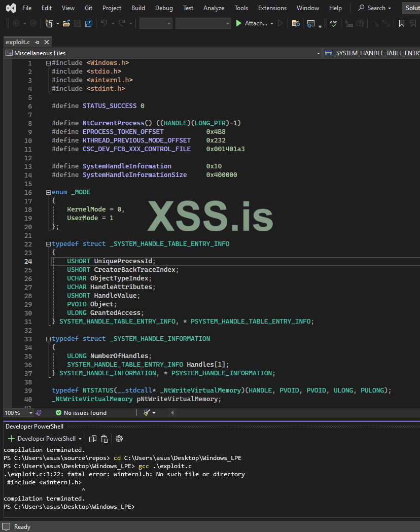The image size is (420, 532).
Task: Click the EPROCESS_TOKEN_OFFSET define name
Action: [x=123, y=132]
